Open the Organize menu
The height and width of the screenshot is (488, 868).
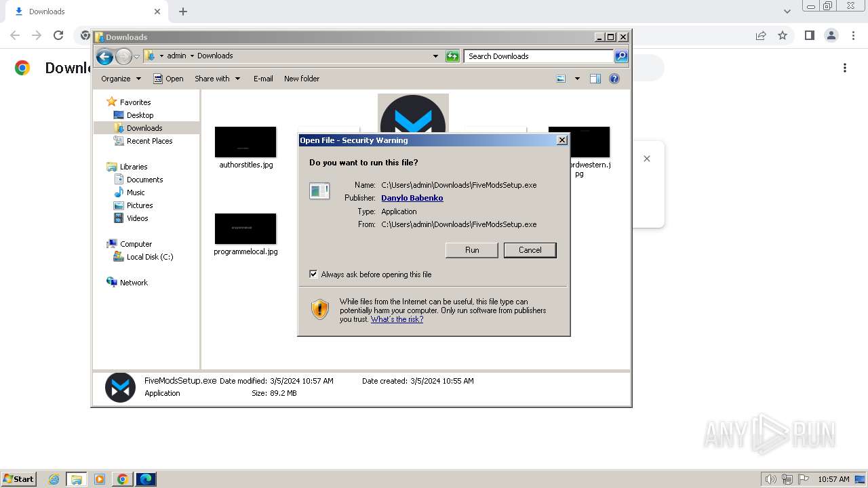pos(121,79)
